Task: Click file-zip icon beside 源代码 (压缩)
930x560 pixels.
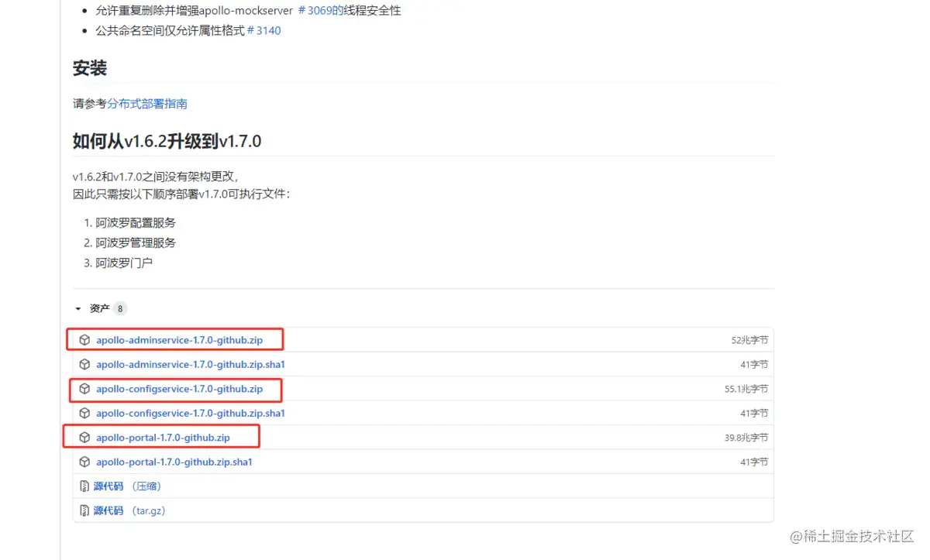Action: point(85,486)
